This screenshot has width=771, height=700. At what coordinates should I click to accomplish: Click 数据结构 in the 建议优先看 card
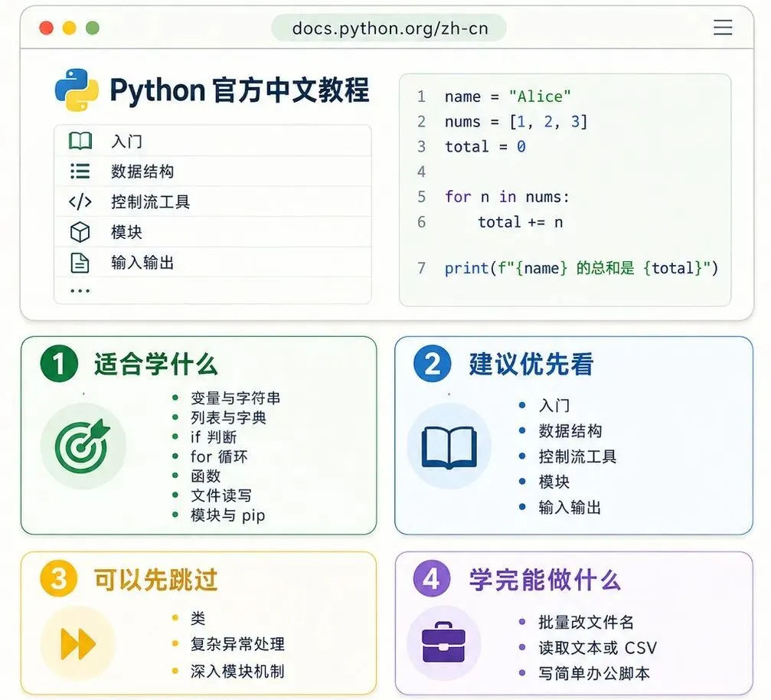click(570, 431)
